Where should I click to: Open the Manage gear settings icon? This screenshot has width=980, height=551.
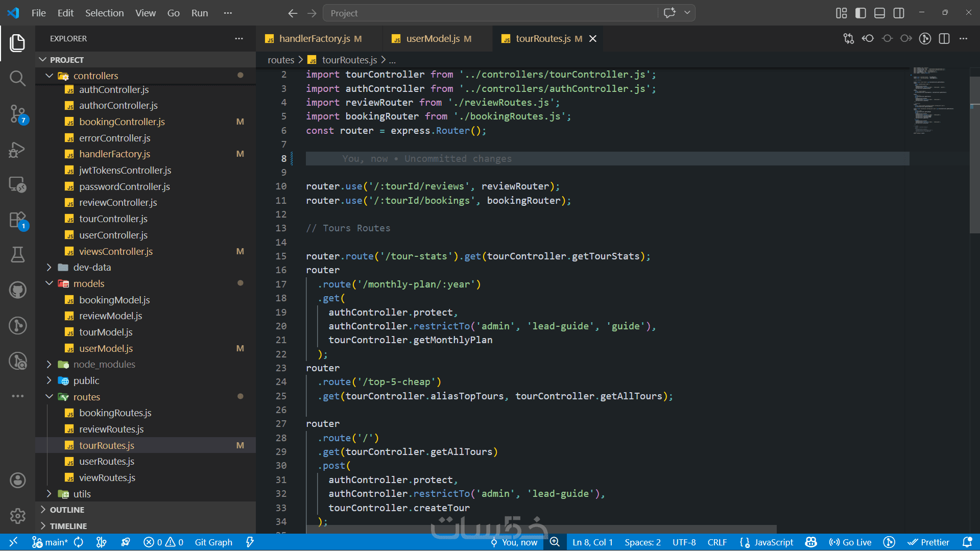(x=17, y=516)
